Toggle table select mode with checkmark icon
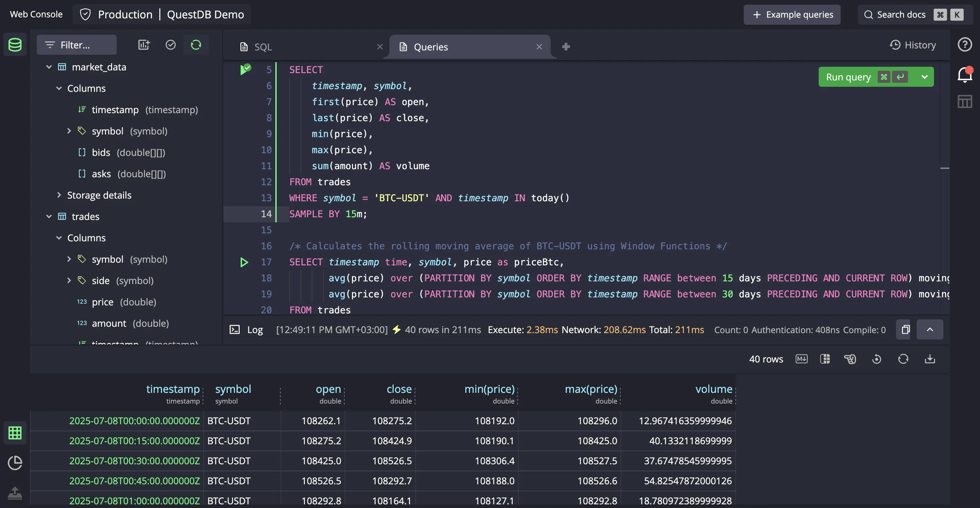The height and width of the screenshot is (508, 980). click(x=170, y=44)
